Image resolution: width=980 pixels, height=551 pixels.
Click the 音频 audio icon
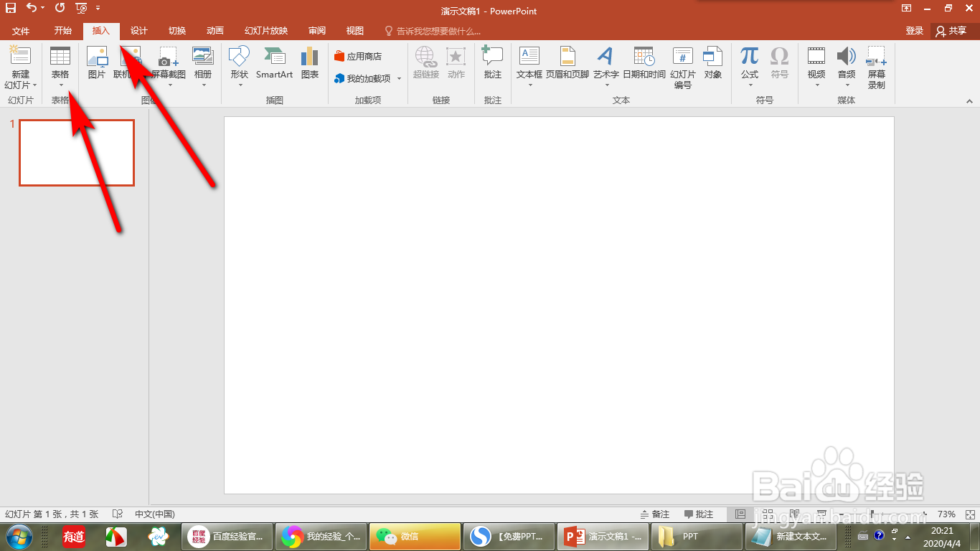coord(847,56)
